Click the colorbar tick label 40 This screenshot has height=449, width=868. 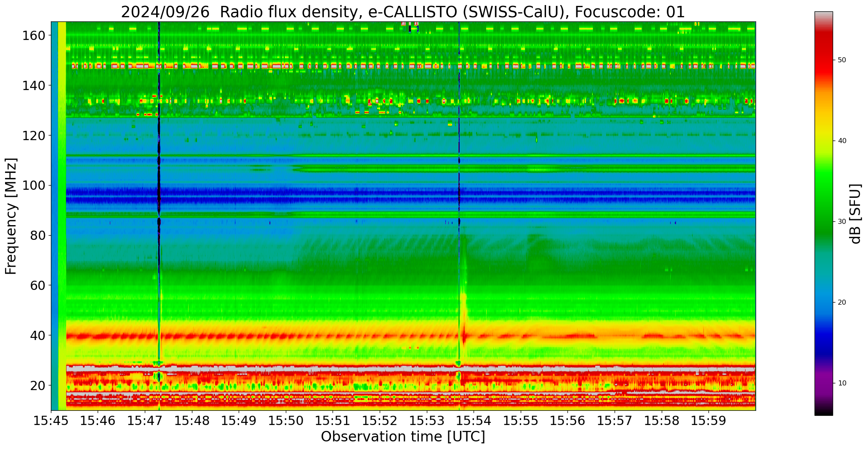(x=842, y=141)
